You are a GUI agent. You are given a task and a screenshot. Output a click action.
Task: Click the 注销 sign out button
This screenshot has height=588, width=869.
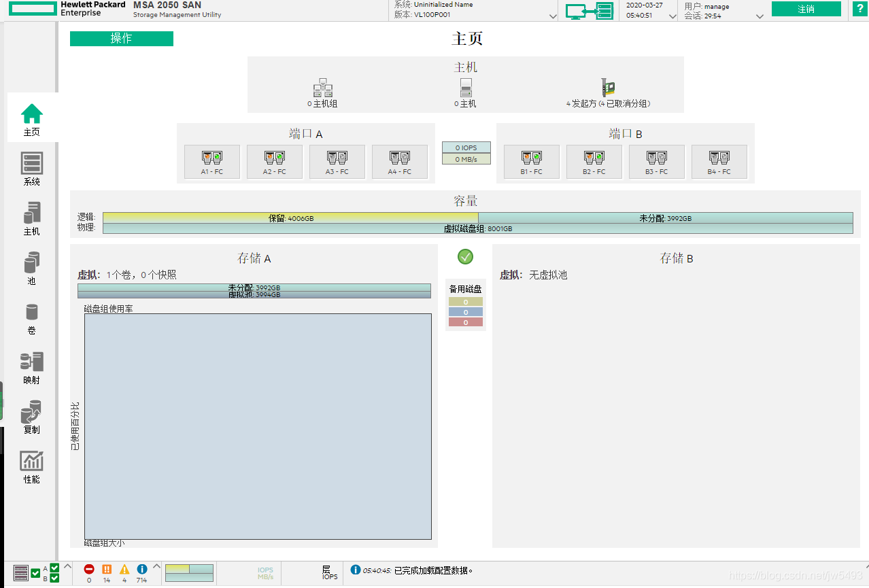(806, 9)
